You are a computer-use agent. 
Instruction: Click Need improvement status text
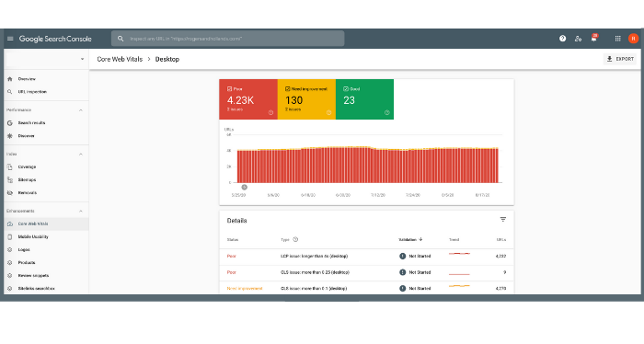click(x=245, y=289)
